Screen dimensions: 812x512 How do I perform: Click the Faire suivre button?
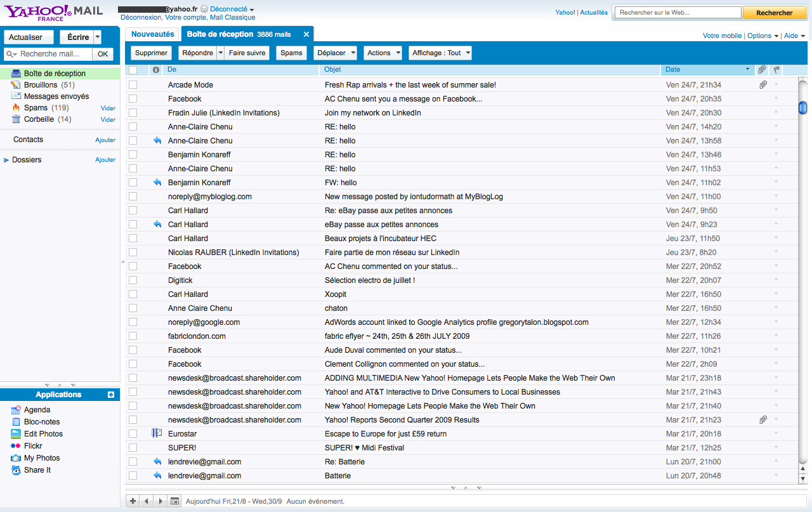247,53
